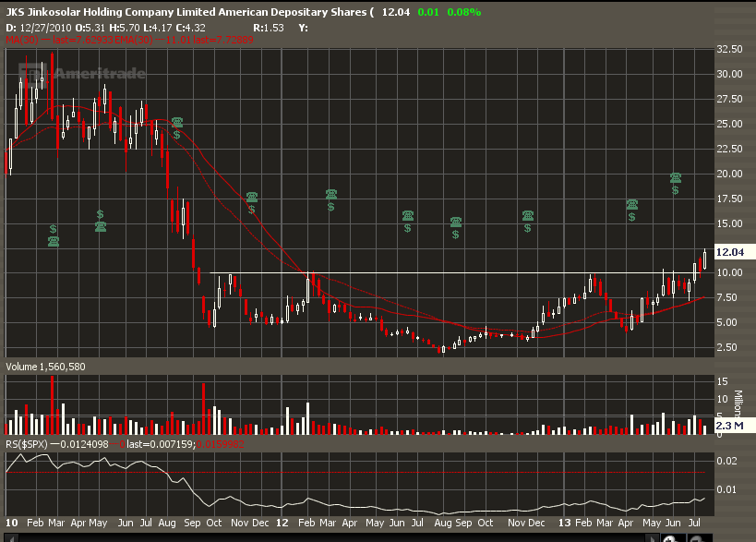Click the left arrow of the horizontal scrollbar
This screenshot has height=542, width=756.
pos(11,538)
